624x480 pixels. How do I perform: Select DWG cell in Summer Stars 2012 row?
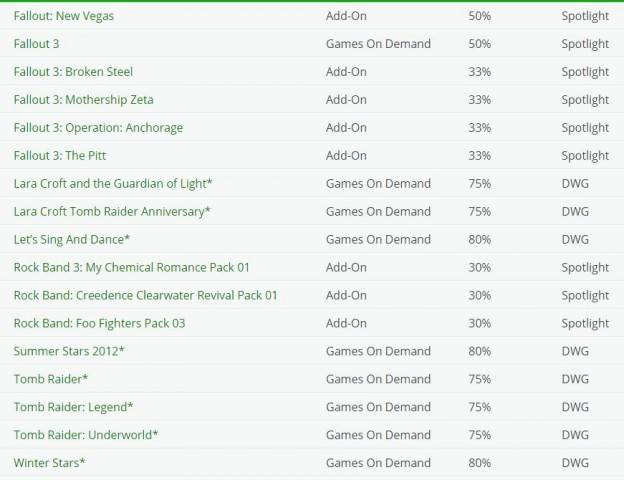tap(575, 351)
